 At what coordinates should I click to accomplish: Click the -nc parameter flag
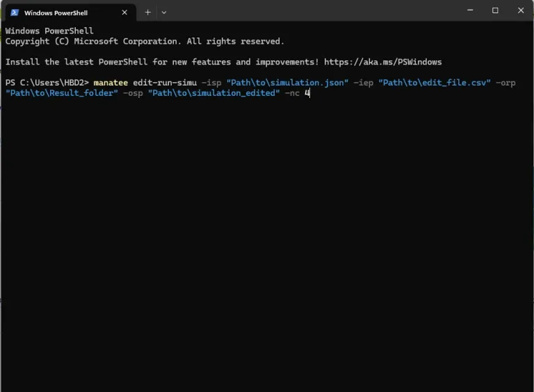tap(292, 93)
